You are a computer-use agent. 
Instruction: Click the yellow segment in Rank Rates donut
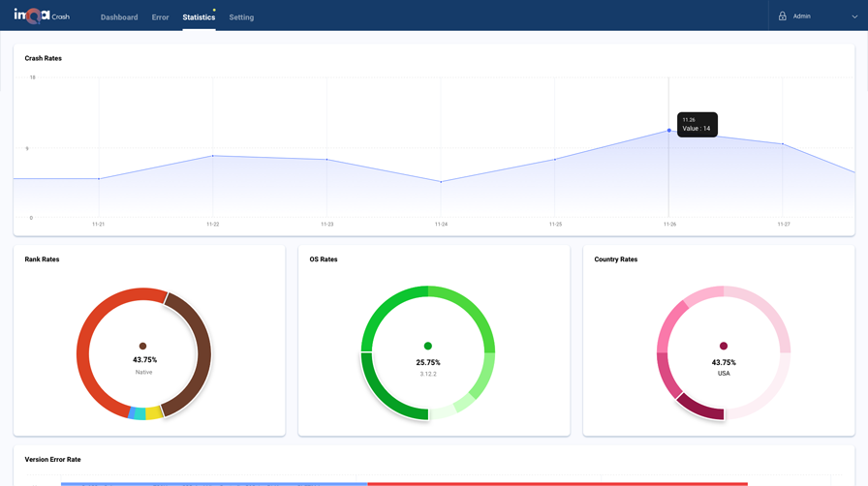pyautogui.click(x=153, y=413)
